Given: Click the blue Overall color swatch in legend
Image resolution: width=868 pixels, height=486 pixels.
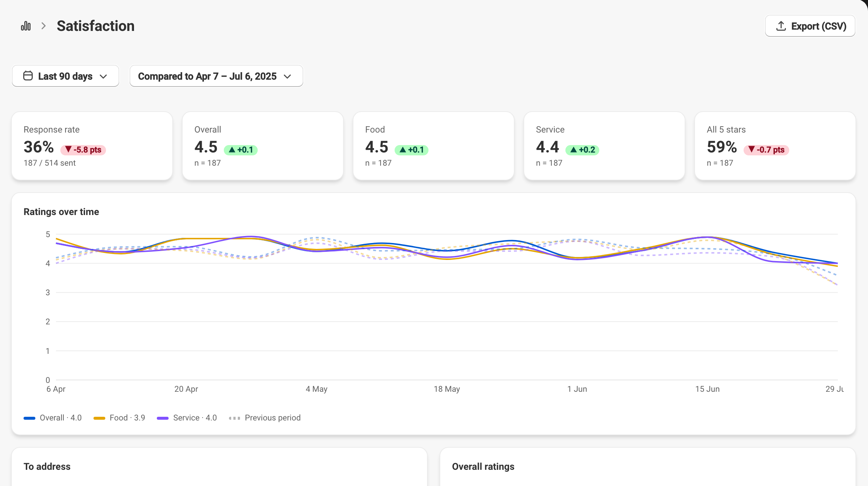Looking at the screenshot, I should tap(29, 418).
